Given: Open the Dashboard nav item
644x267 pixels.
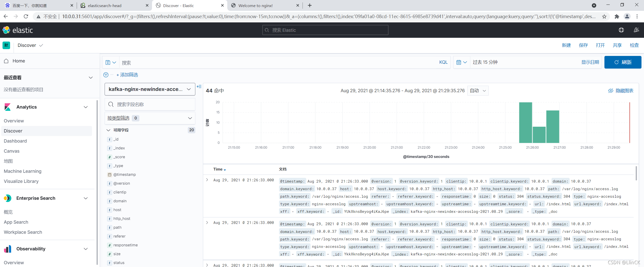Looking at the screenshot, I should [x=15, y=141].
